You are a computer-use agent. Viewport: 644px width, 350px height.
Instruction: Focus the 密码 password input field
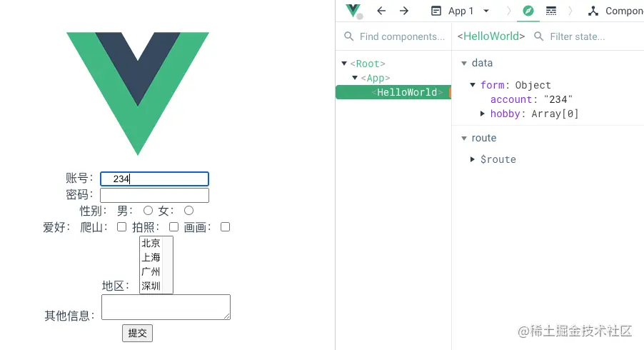click(154, 195)
